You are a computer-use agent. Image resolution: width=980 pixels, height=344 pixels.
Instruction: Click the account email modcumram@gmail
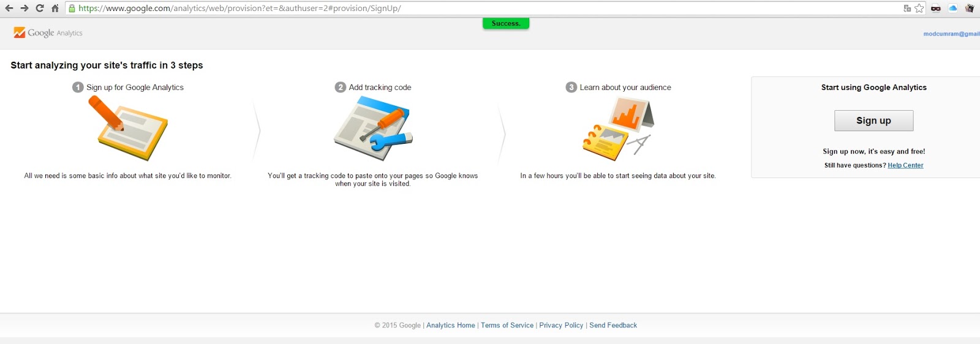click(x=951, y=34)
